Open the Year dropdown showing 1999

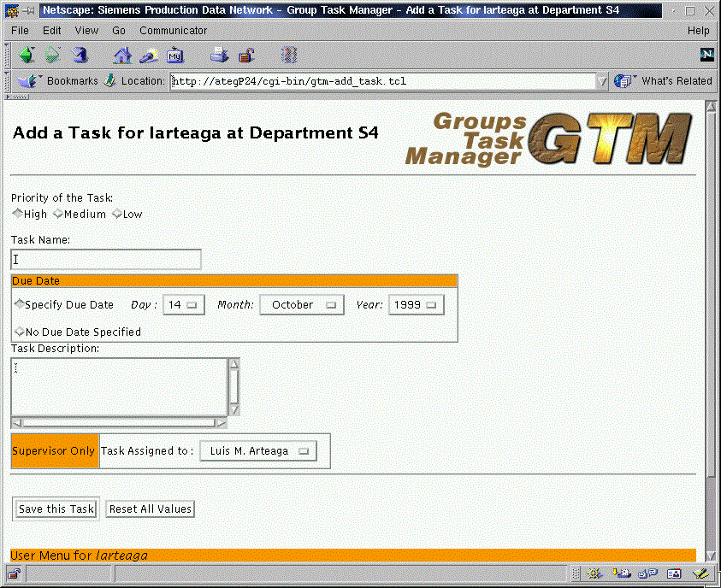click(x=417, y=304)
